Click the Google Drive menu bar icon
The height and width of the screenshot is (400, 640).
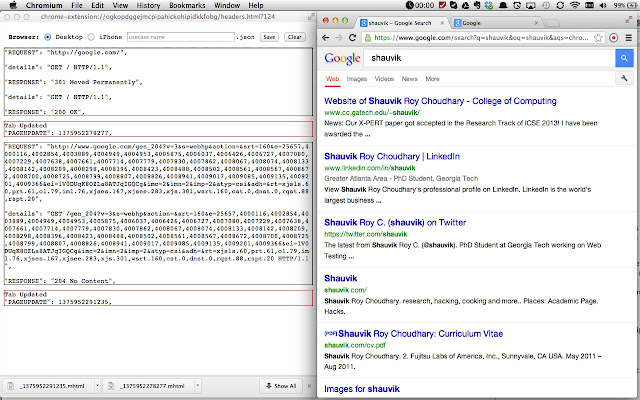[x=465, y=5]
